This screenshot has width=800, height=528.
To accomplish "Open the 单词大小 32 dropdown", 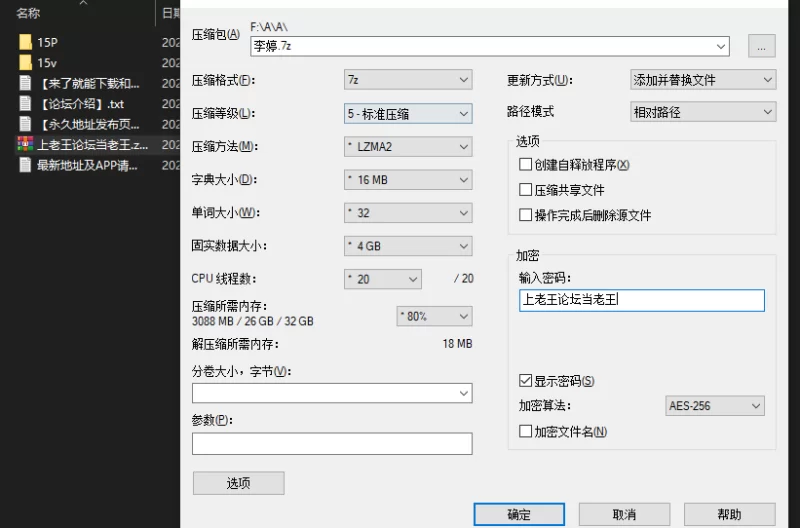I will [408, 213].
